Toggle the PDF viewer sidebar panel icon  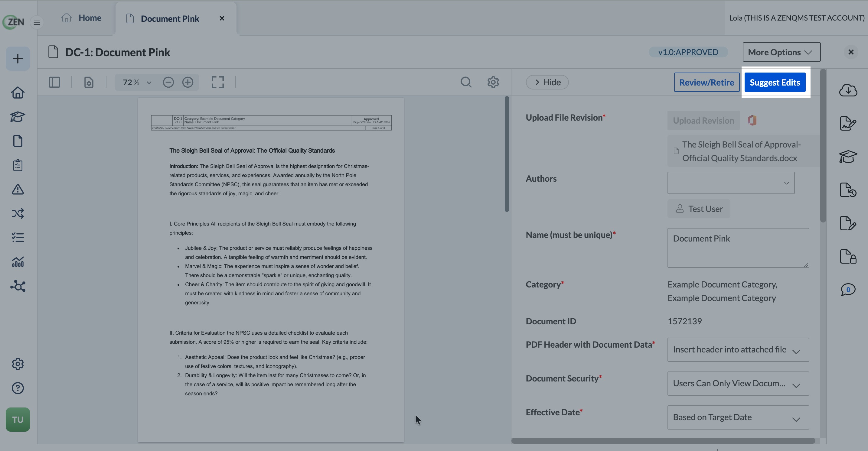coord(54,82)
